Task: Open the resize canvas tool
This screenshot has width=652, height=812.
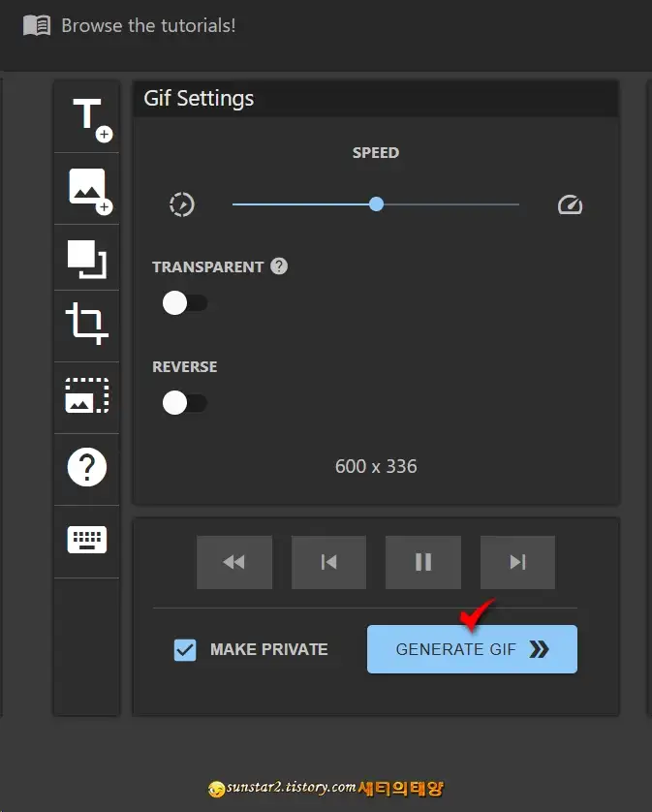Action: click(x=87, y=259)
